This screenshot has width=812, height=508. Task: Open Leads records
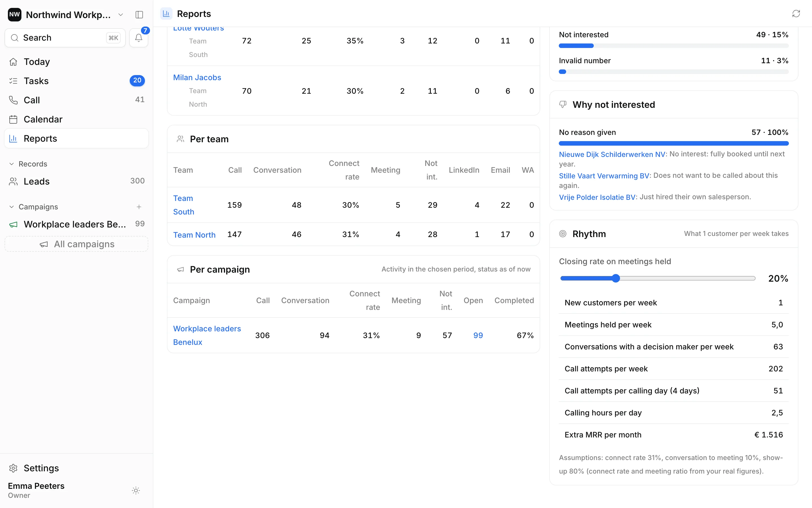point(76,181)
